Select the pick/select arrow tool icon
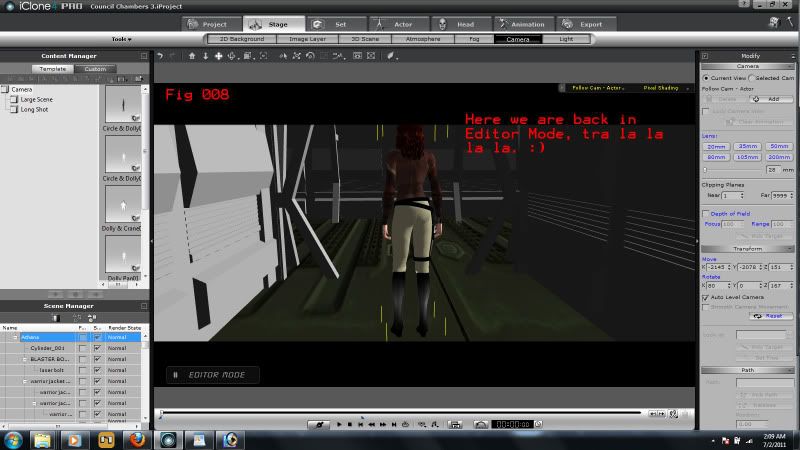Screen dimensions: 800x450 (283, 56)
